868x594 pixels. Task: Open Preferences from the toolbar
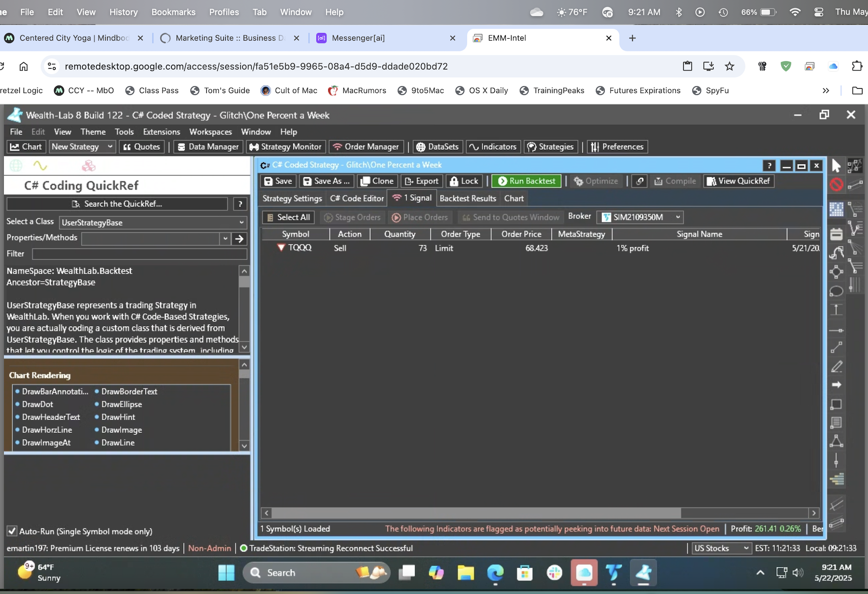pyautogui.click(x=617, y=146)
